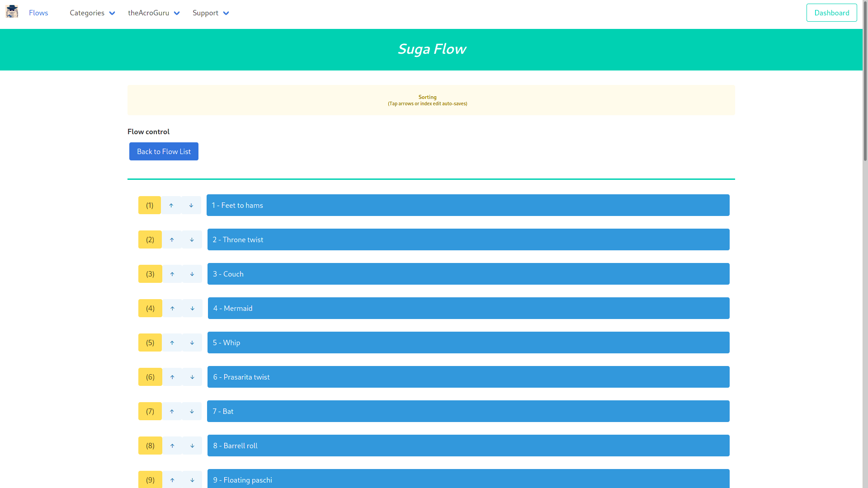The image size is (868, 488).
Task: Click down arrow next to Bat
Action: coord(192,412)
